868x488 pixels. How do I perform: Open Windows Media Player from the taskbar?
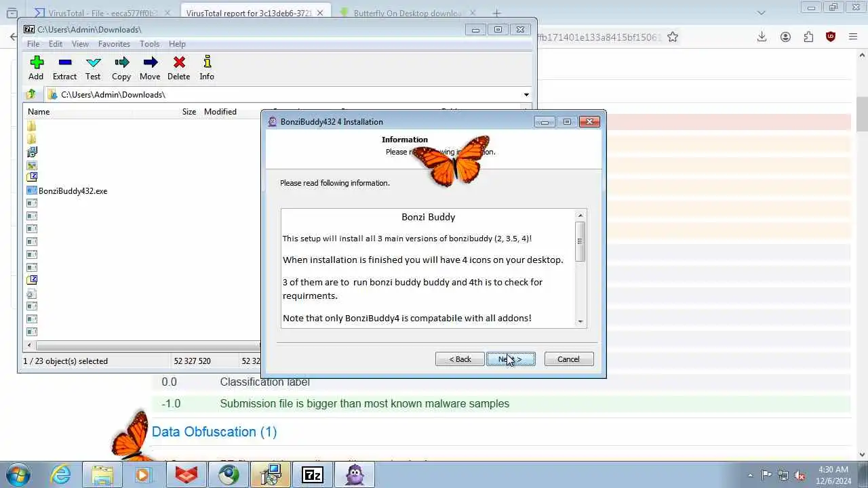(143, 474)
